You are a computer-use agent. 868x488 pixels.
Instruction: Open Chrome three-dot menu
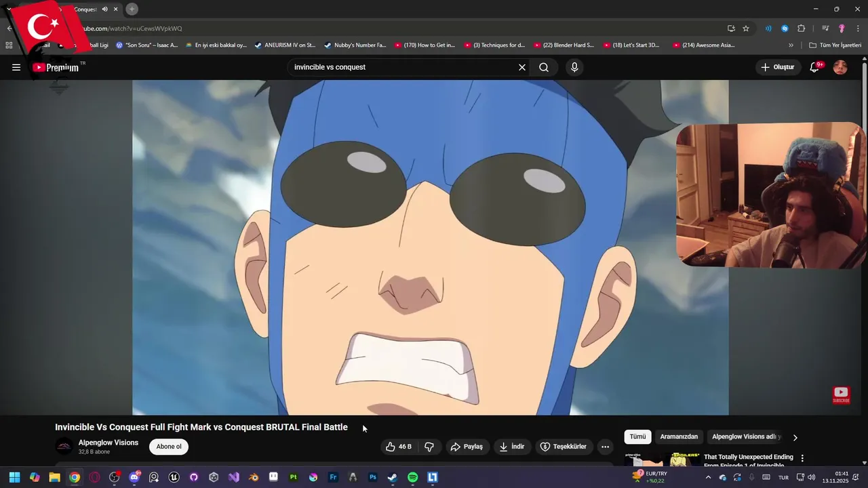pos(858,28)
